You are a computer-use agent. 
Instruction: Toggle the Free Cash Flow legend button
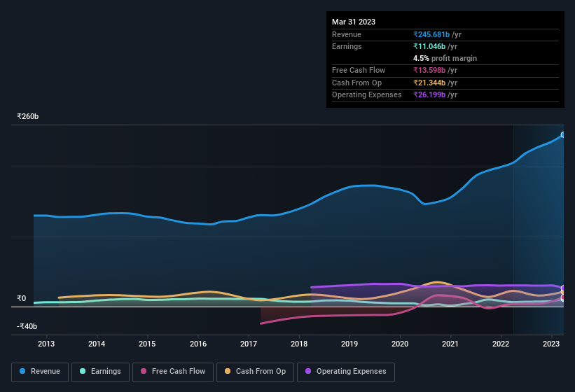[x=173, y=372]
